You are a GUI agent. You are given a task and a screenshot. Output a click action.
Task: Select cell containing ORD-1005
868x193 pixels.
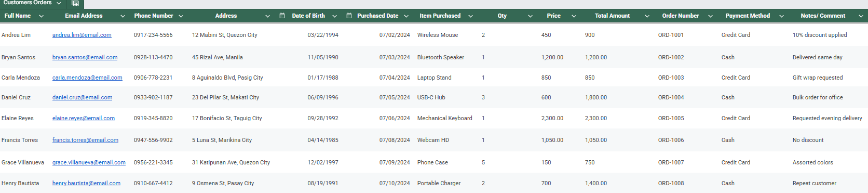(671, 118)
